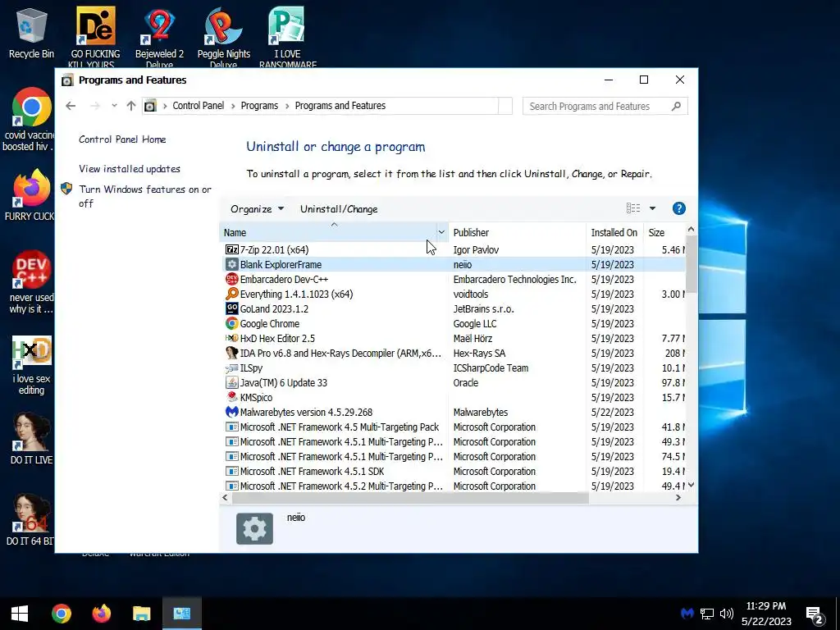
Task: Click the Malwarebytes system tray icon
Action: (687, 614)
